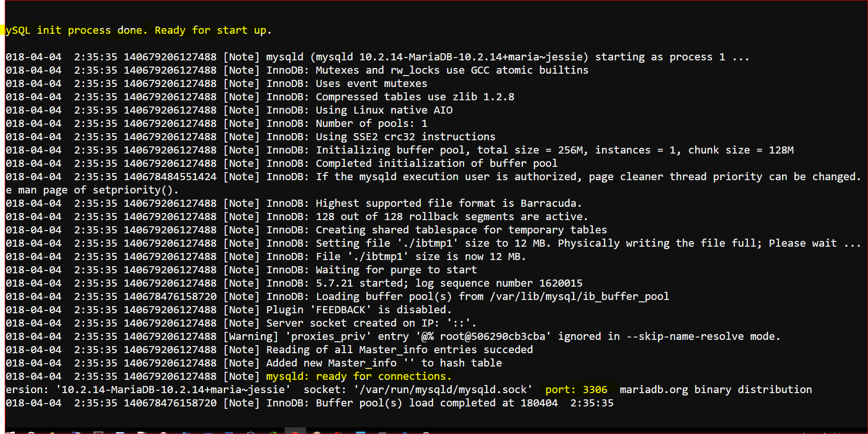Click the 'Server socket created on IP' line
868x434 pixels.
(x=371, y=323)
